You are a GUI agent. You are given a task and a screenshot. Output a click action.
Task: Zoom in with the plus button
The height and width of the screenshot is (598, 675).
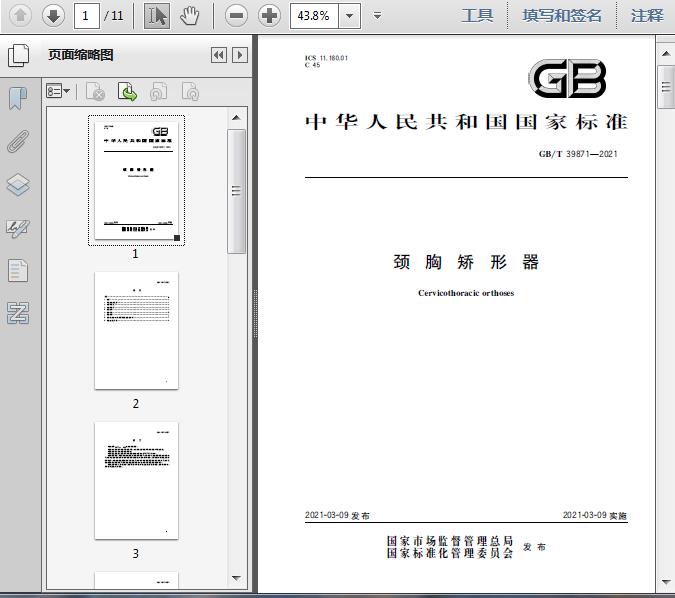269,16
